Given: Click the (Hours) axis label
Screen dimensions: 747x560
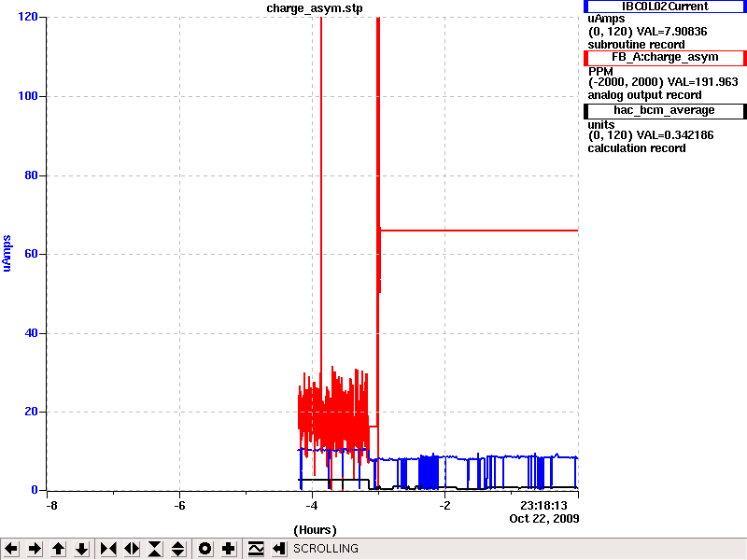Looking at the screenshot, I should tap(315, 530).
